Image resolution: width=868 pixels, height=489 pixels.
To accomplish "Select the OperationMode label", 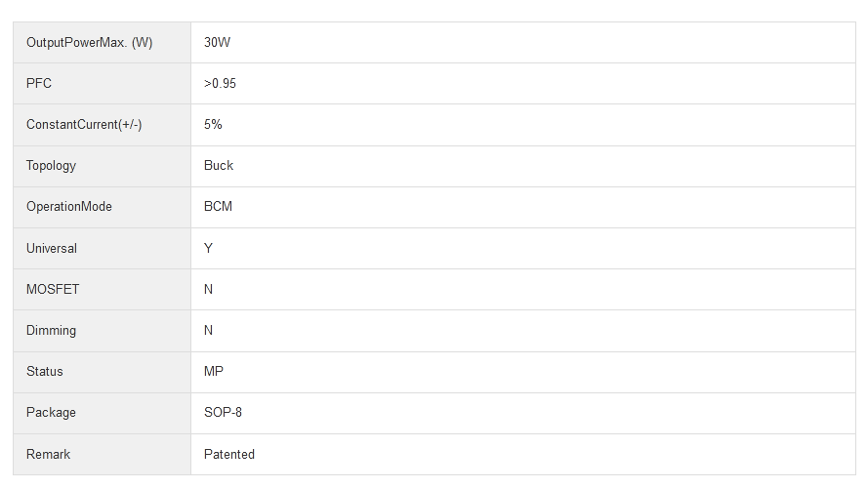I will tap(69, 207).
